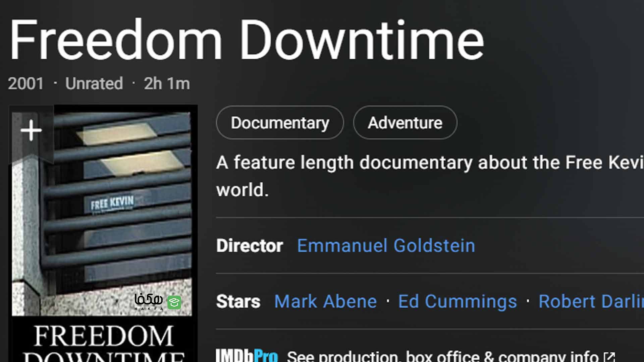Image resolution: width=644 pixels, height=362 pixels.
Task: Select the Documentary genre chip
Action: [280, 123]
